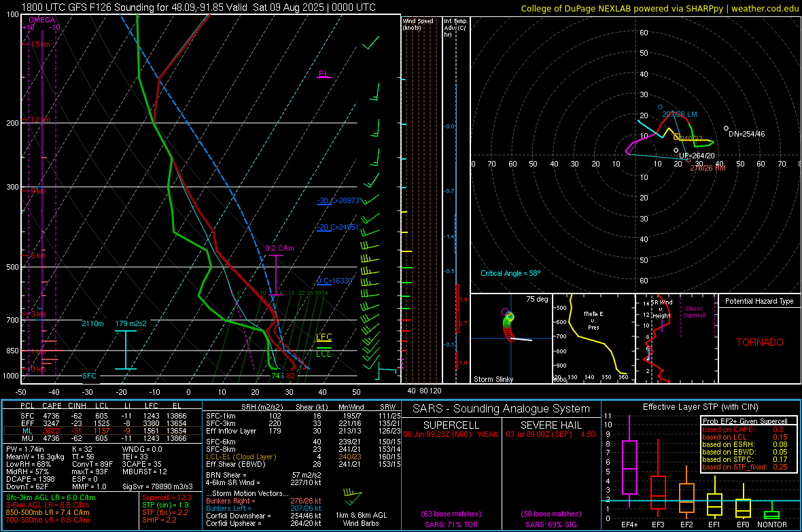Click the "(63 loose matches)" text
The image size is (802, 532).
451,514
